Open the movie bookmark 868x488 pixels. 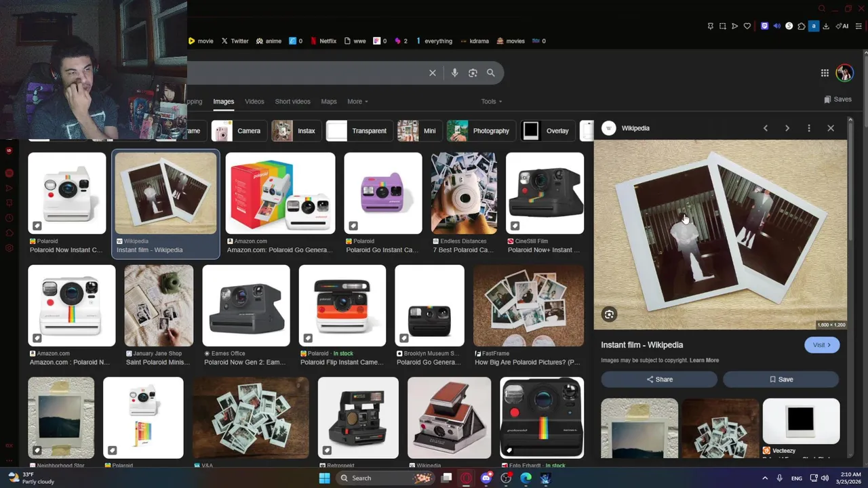tap(201, 41)
